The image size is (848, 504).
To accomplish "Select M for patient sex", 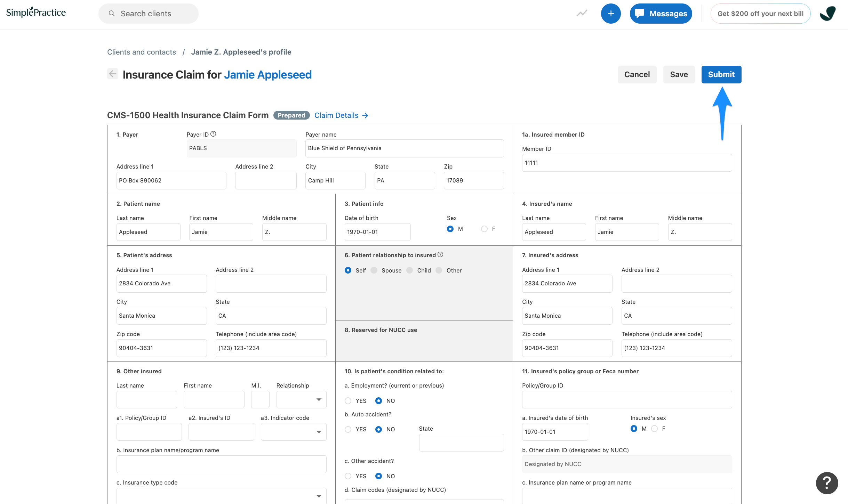I will point(450,229).
